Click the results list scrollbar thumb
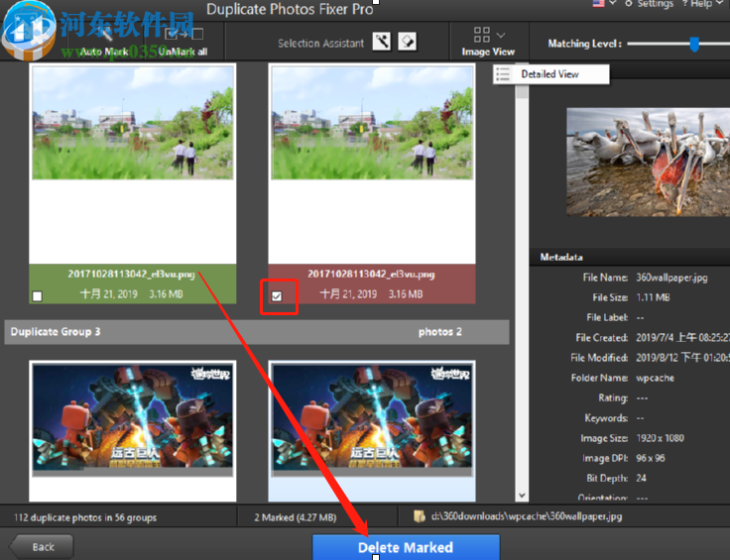 (522, 80)
